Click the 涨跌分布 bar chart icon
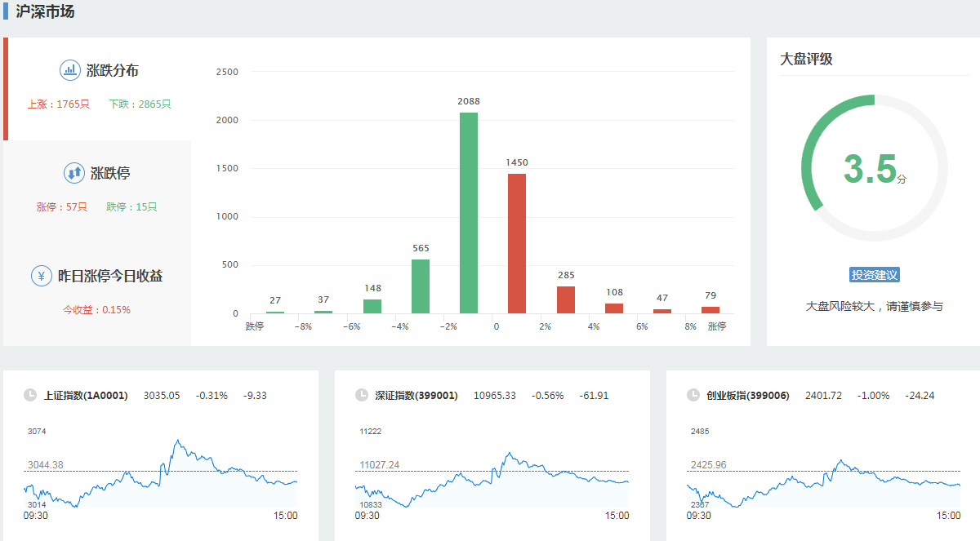Viewport: 980px width, 541px height. click(70, 70)
